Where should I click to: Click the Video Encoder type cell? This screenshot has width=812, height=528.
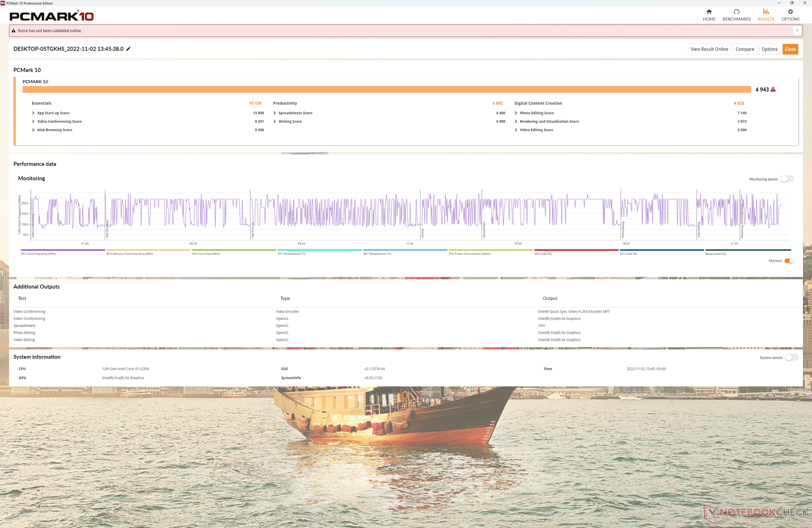click(287, 312)
